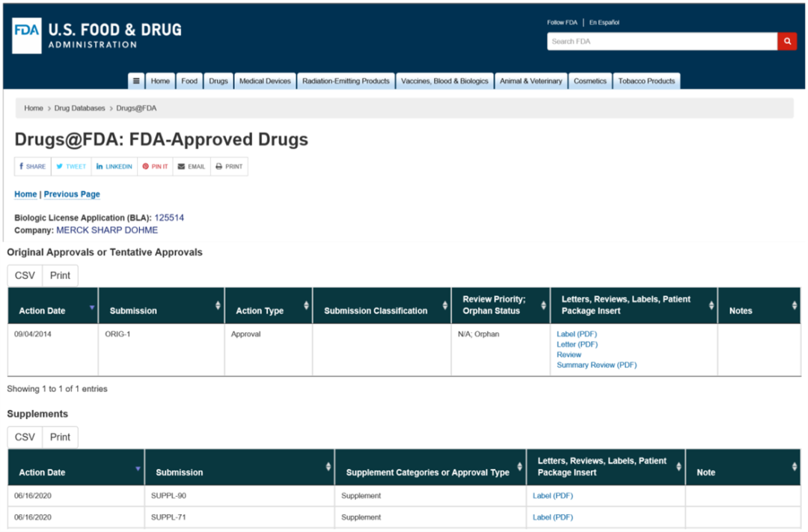The width and height of the screenshot is (808, 532).
Task: Click the 09/04/2014 action date cell
Action: coord(52,350)
